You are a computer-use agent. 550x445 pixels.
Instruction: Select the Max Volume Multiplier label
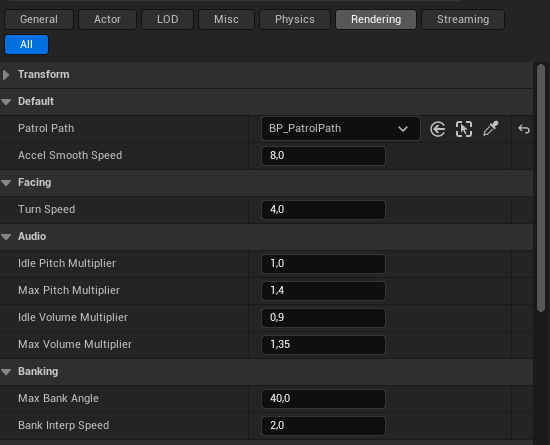pyautogui.click(x=75, y=344)
